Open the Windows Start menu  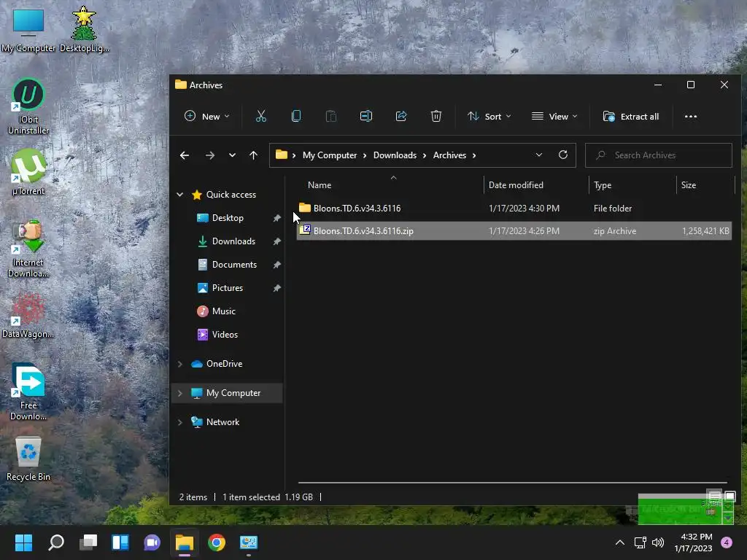click(23, 542)
